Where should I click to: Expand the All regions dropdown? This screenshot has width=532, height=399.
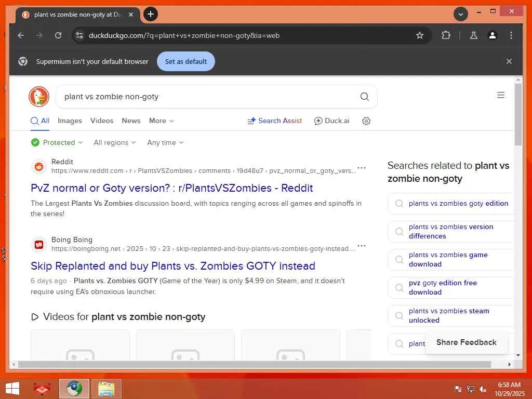(x=115, y=142)
